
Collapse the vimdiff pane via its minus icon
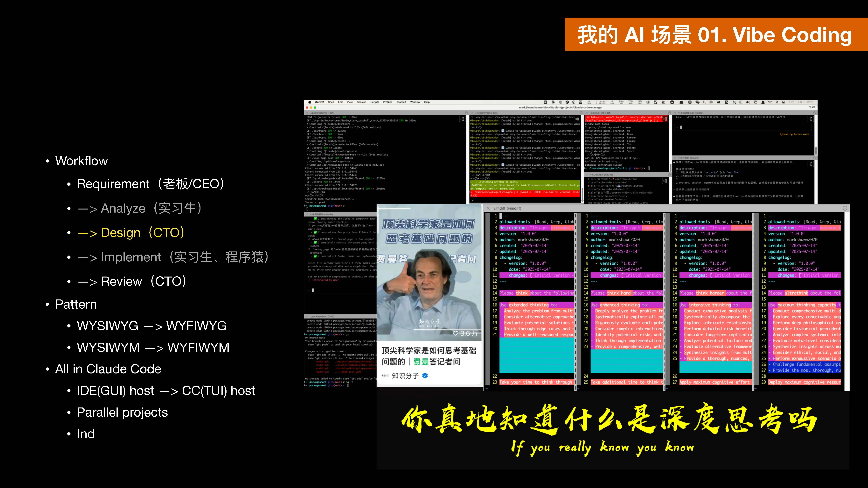pyautogui.click(x=845, y=209)
